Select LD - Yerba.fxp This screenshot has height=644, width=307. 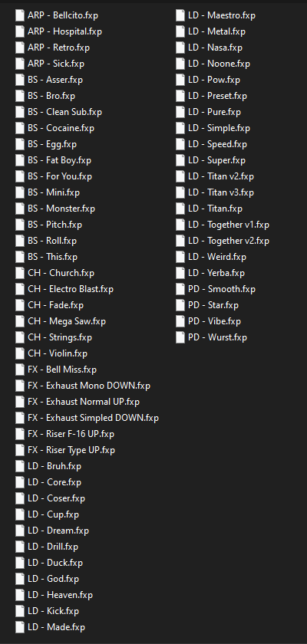216,273
